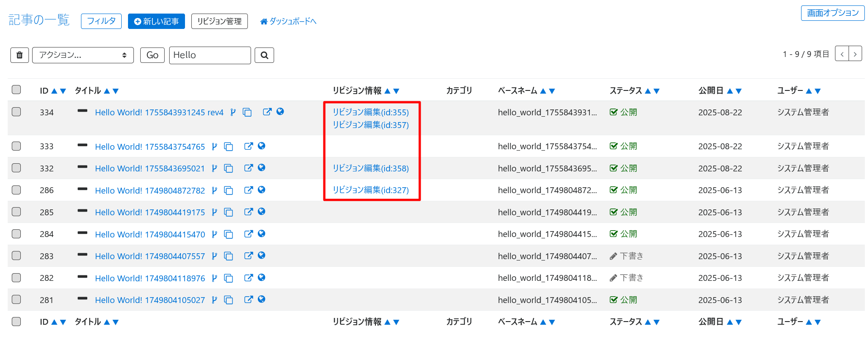Click the trash delete icon button

pos(19,55)
